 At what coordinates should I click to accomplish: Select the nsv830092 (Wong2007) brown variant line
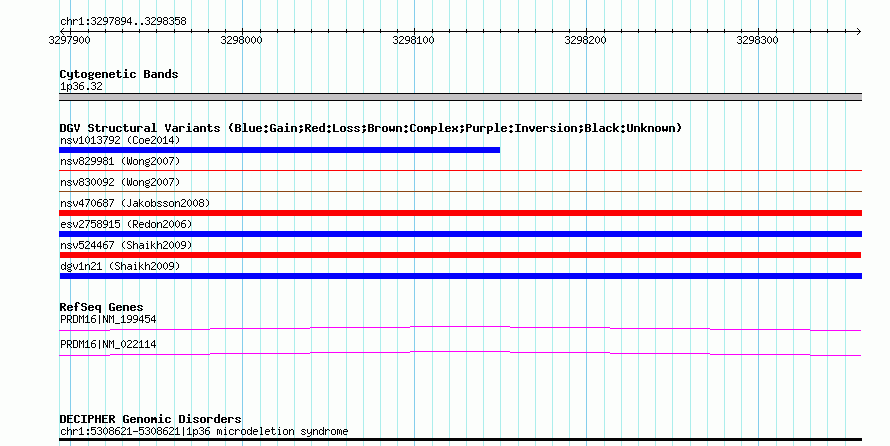coord(460,191)
